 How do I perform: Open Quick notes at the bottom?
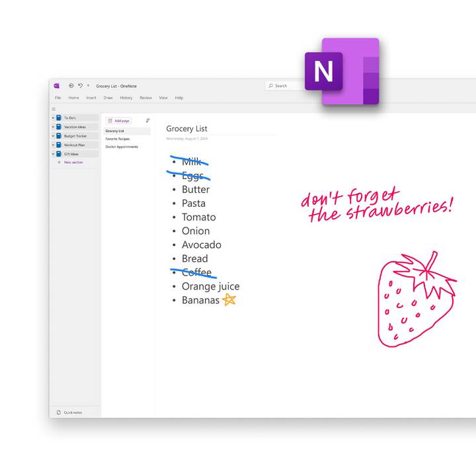click(72, 412)
